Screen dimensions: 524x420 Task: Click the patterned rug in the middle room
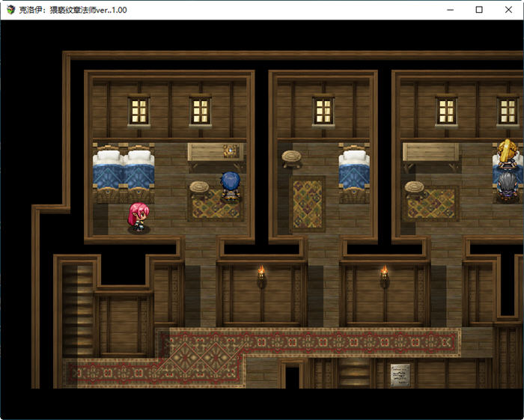point(307,204)
